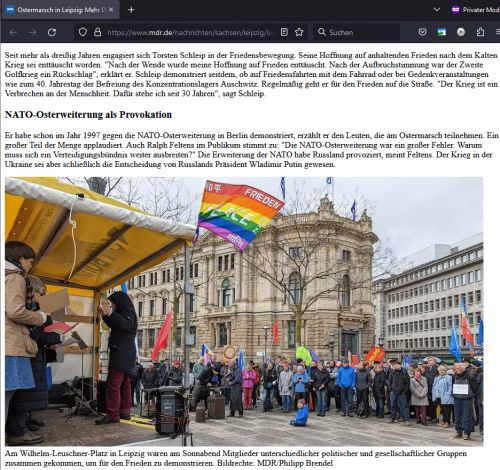
Task: Open a new tab
Action: pos(131,10)
